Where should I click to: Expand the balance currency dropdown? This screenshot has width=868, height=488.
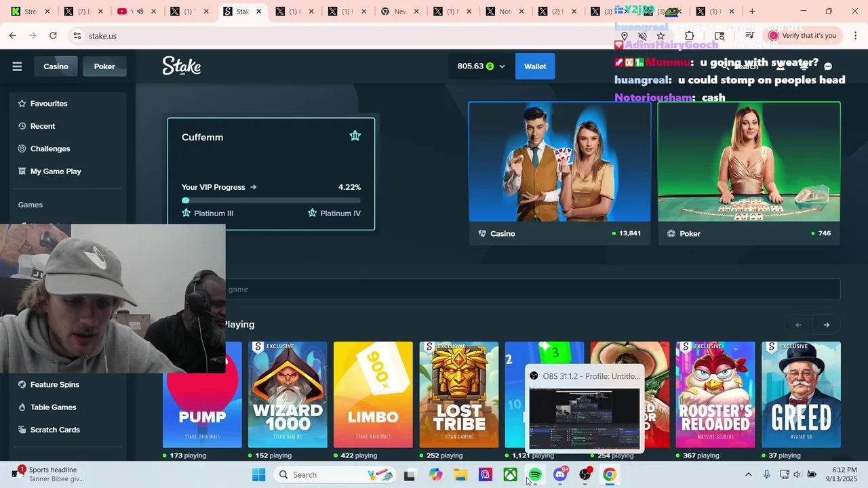coord(502,66)
